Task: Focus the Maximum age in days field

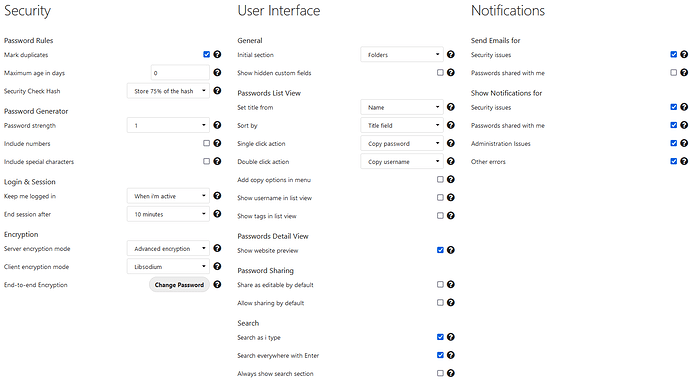Action: click(180, 73)
